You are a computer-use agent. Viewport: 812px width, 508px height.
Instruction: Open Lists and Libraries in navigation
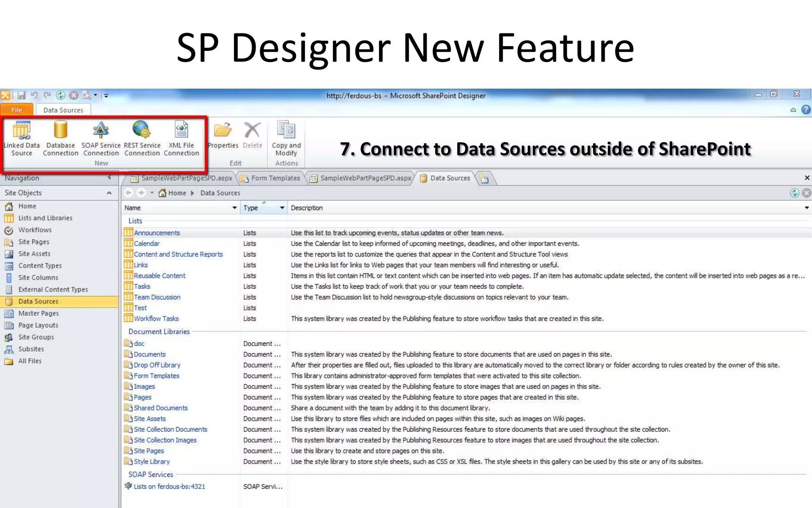pos(45,218)
